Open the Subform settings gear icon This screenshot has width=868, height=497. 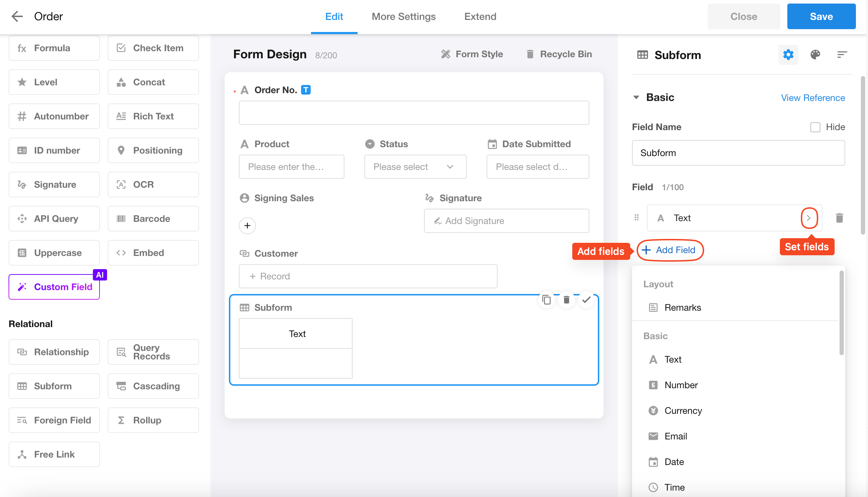[x=788, y=55]
